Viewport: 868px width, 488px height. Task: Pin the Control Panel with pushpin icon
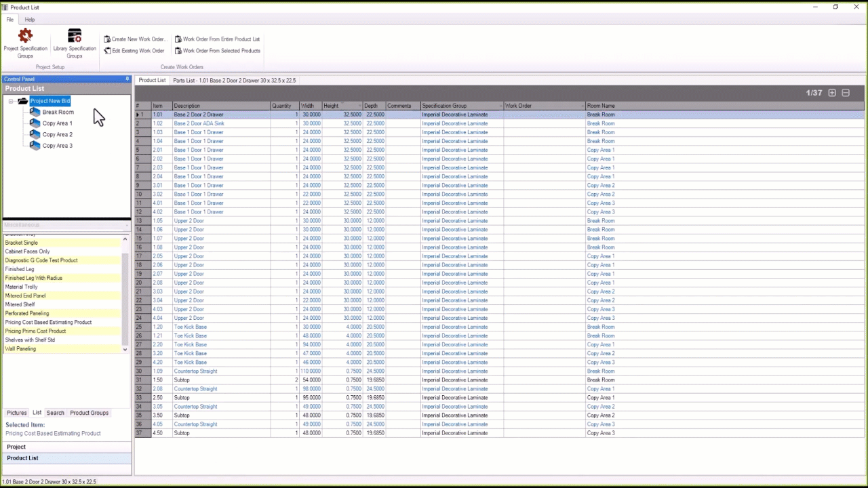pyautogui.click(x=127, y=79)
